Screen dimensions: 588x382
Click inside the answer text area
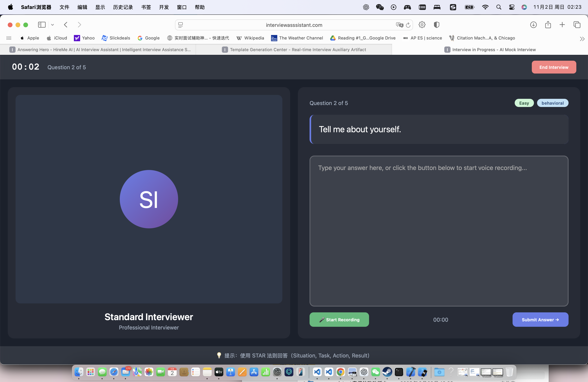(438, 231)
